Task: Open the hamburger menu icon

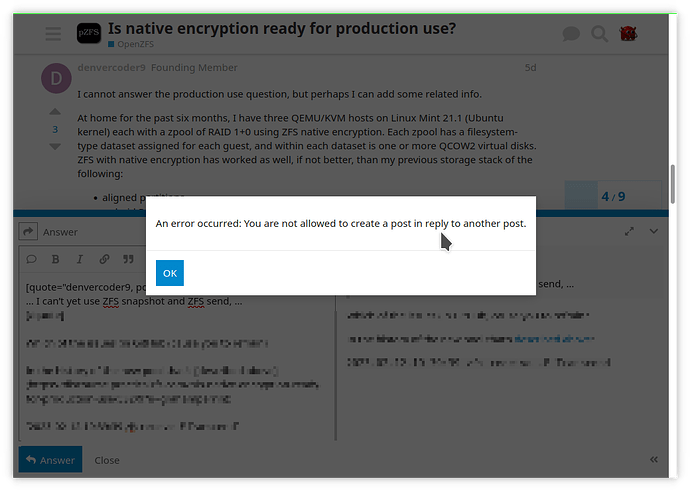Action: (x=53, y=34)
